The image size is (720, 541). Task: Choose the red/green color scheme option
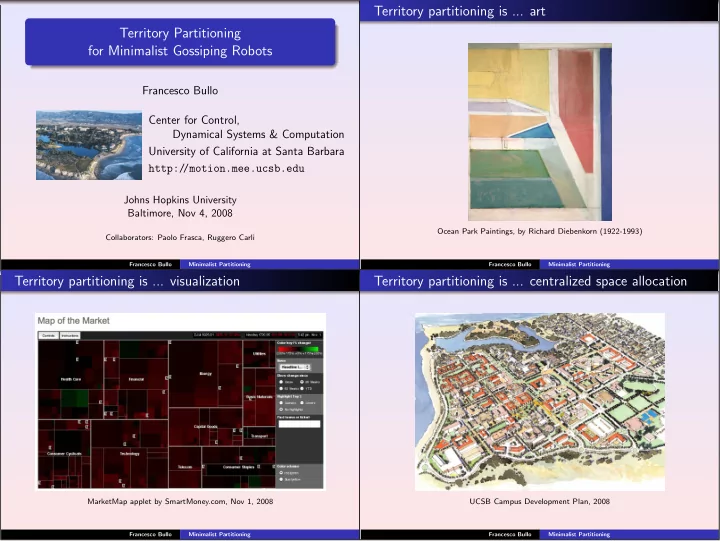point(281,473)
